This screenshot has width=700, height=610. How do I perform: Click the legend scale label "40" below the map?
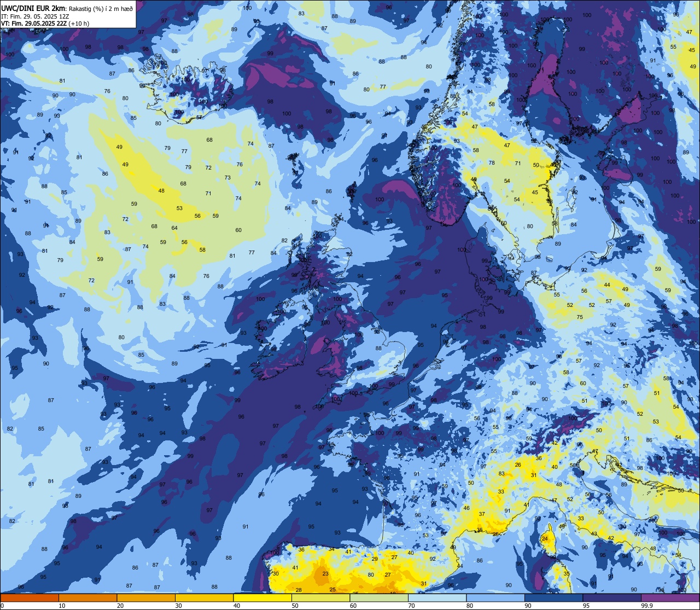tap(237, 606)
